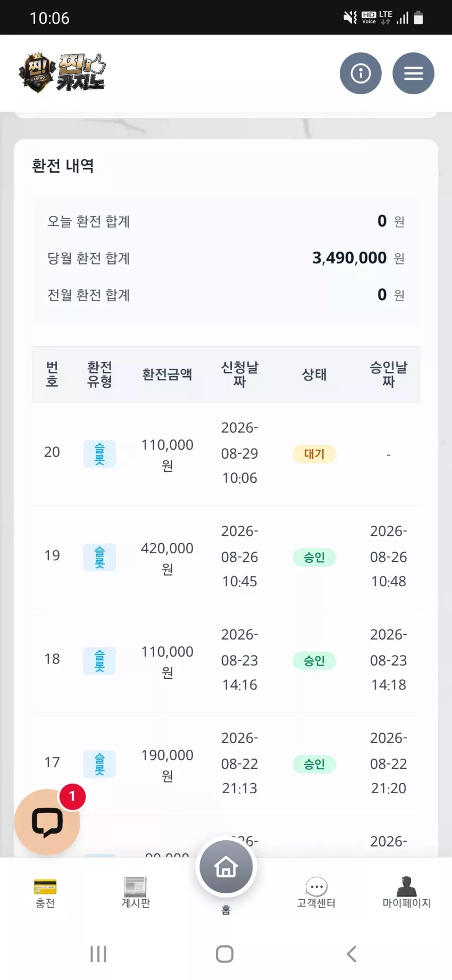The image size is (452, 980).
Task: Open the live chat bubble
Action: (x=47, y=822)
